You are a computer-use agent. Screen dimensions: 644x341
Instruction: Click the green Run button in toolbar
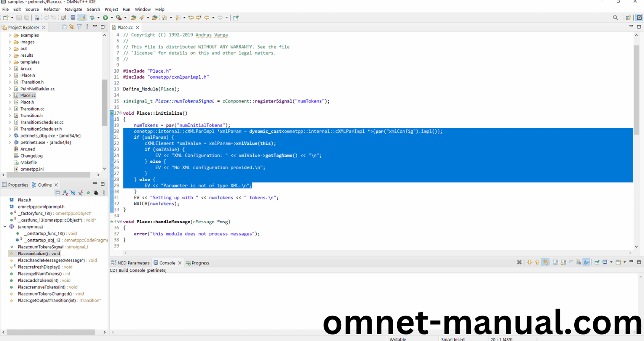pos(105,18)
